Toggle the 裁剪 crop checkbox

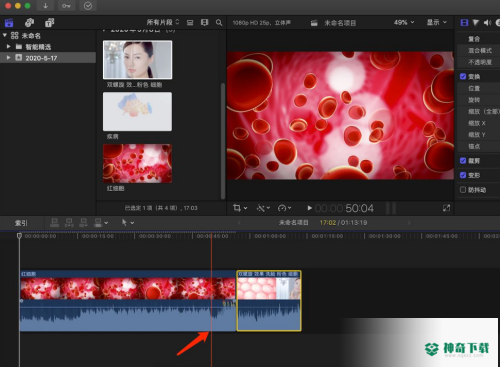pyautogui.click(x=463, y=161)
